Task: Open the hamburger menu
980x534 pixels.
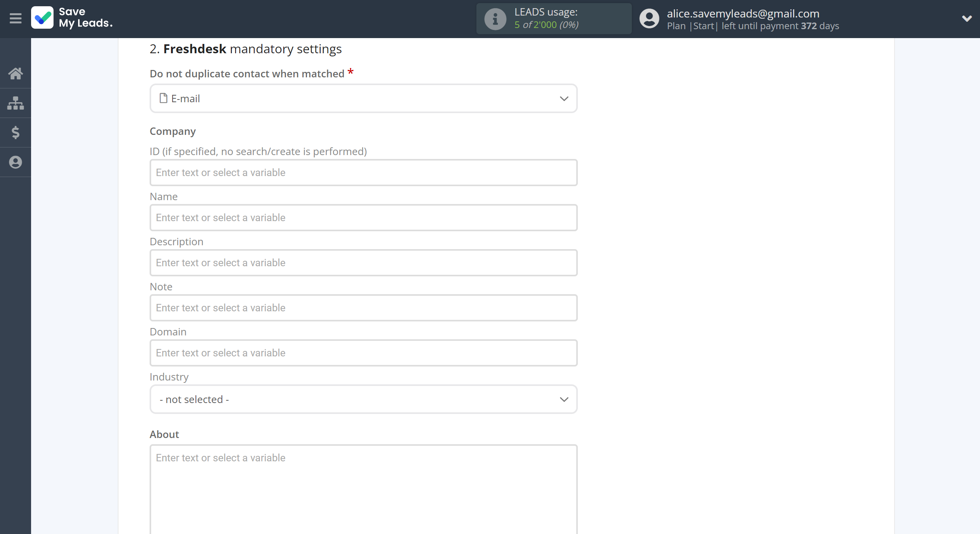Action: pyautogui.click(x=16, y=18)
